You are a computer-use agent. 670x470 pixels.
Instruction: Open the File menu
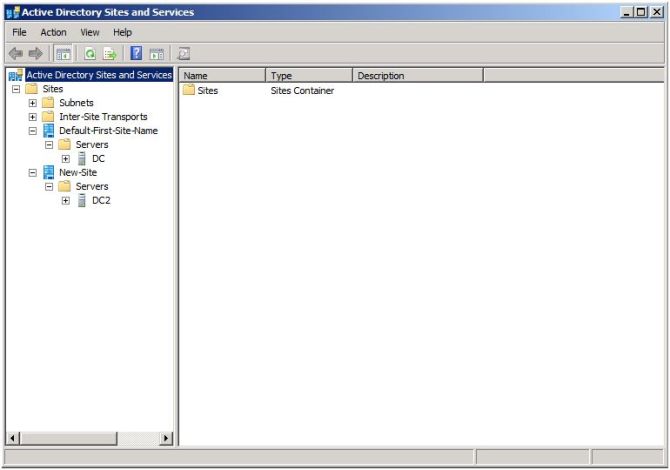coord(19,32)
